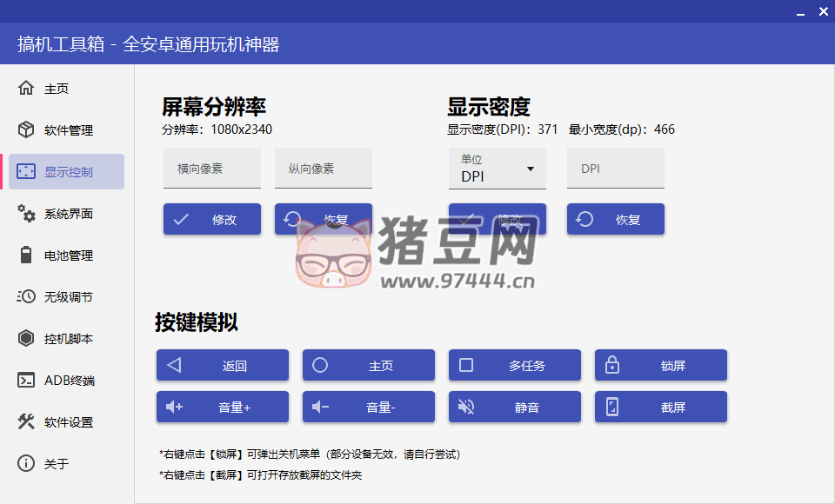Click the 横向像素 input field
Image resolution: width=835 pixels, height=504 pixels.
point(211,168)
